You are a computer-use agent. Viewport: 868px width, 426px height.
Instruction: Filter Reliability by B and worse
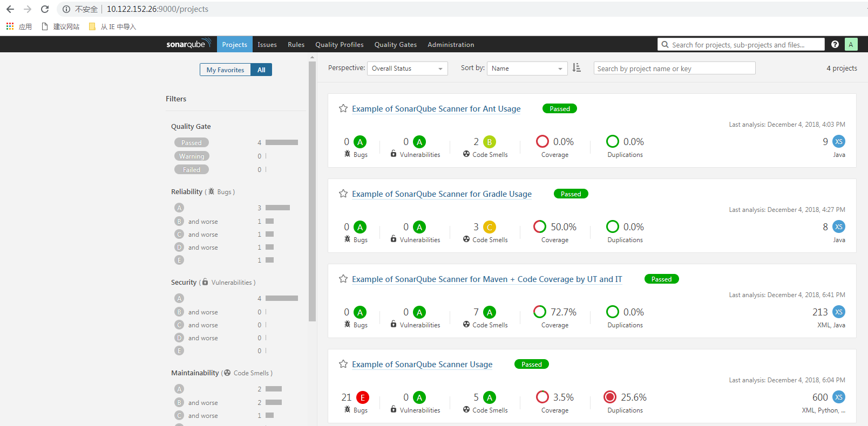click(196, 221)
